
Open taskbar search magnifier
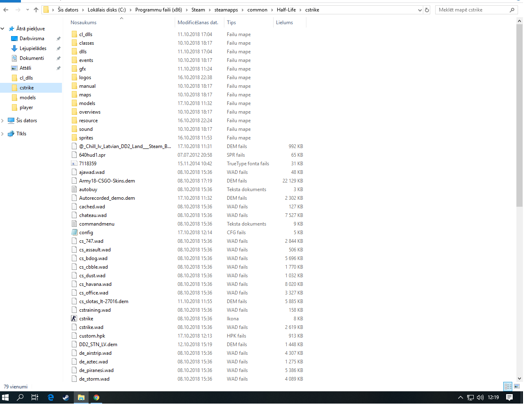point(20,397)
